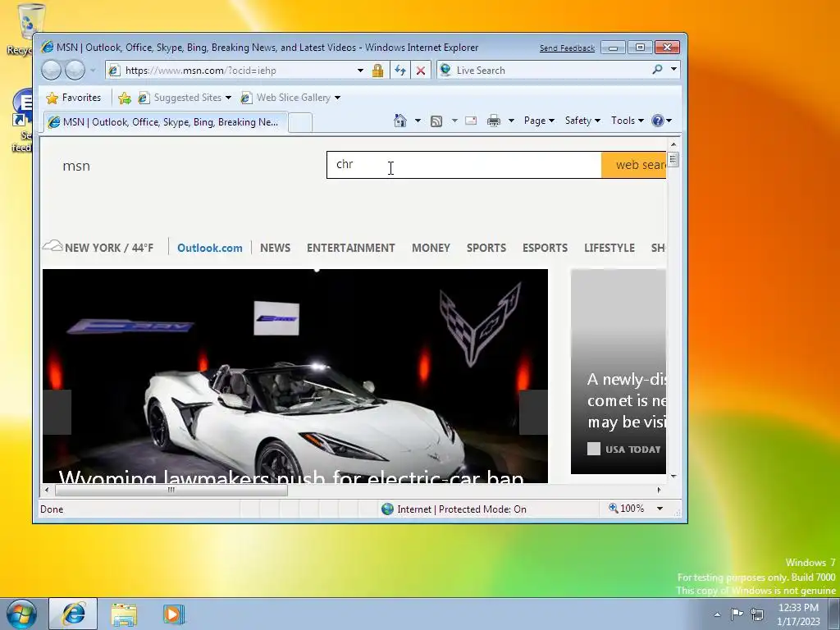Open recent pages dropdown beside Forward button
840x630 pixels.
click(93, 71)
